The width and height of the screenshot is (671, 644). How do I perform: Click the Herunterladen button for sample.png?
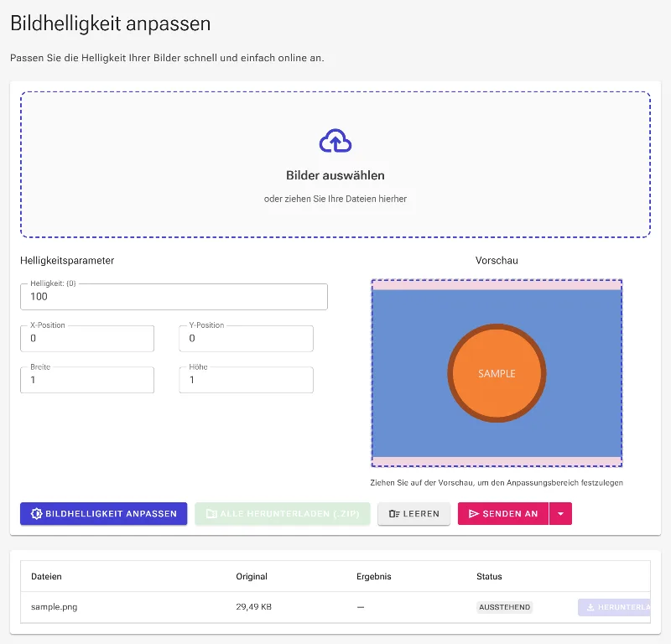point(615,607)
